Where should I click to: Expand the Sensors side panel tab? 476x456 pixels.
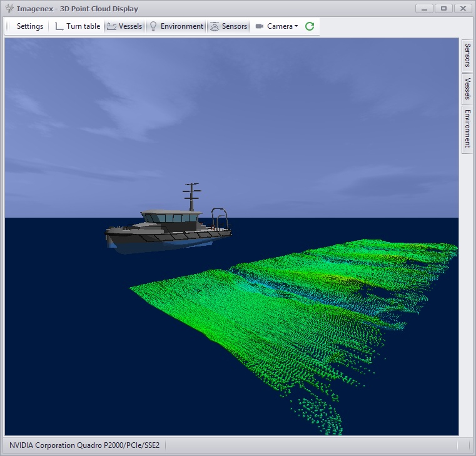pyautogui.click(x=467, y=56)
